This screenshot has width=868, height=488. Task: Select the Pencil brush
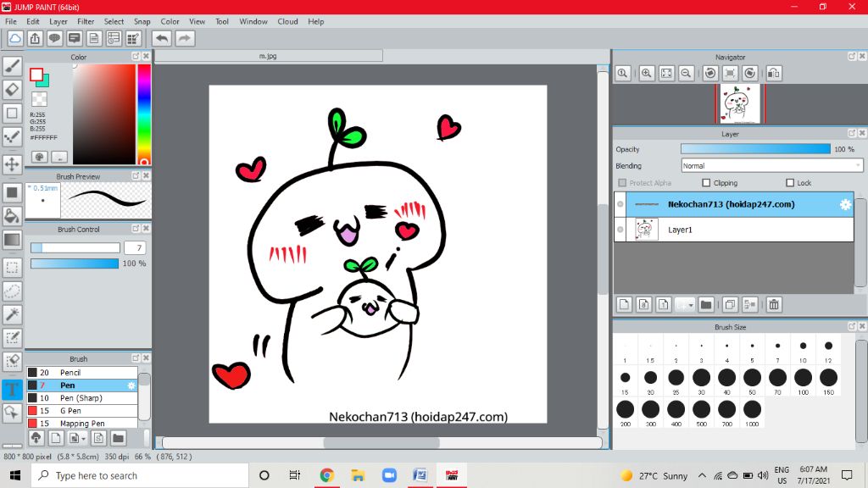82,373
